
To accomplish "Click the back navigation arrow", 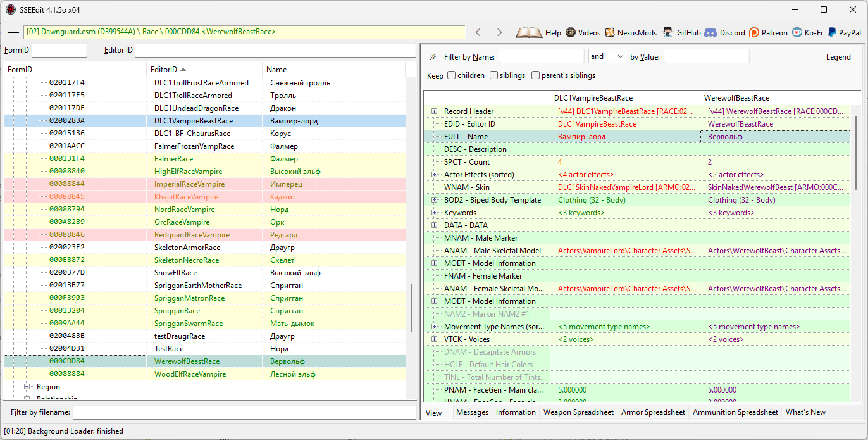I will [x=478, y=32].
